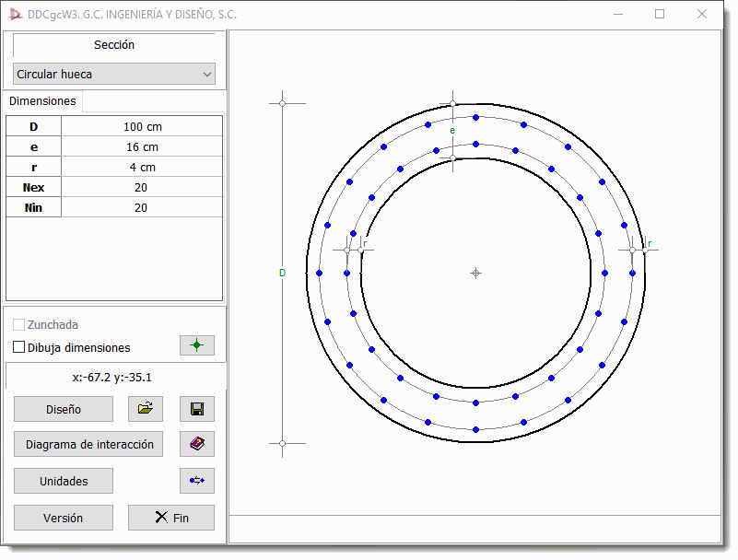Click the blue arrows swap icon
Viewport: 738px width, 560px height.
pyautogui.click(x=197, y=481)
